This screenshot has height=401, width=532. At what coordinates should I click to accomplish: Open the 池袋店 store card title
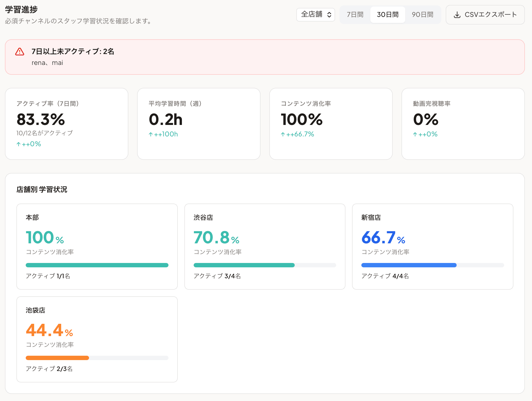[x=36, y=310]
